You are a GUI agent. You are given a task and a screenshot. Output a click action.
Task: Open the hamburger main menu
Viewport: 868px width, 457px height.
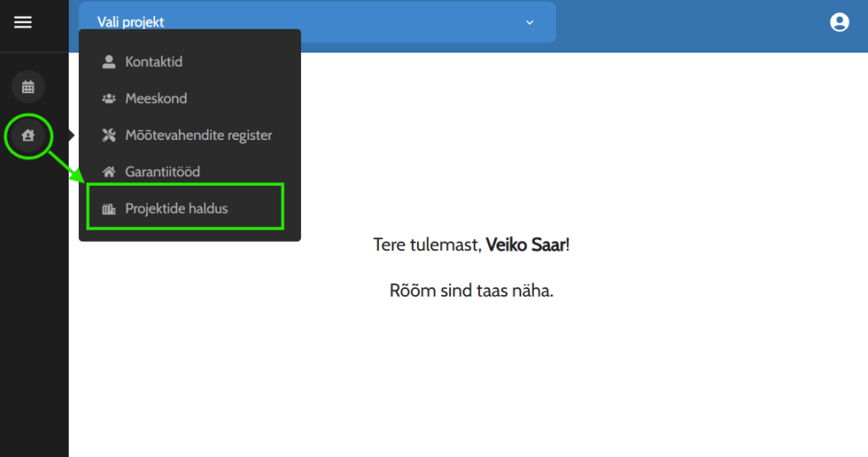pyautogui.click(x=23, y=23)
